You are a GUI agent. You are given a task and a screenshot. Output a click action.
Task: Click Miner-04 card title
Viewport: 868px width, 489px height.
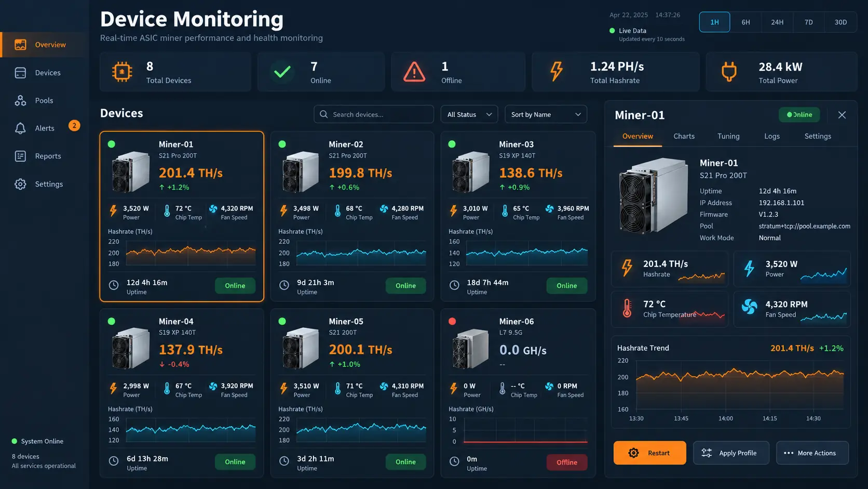(x=176, y=322)
